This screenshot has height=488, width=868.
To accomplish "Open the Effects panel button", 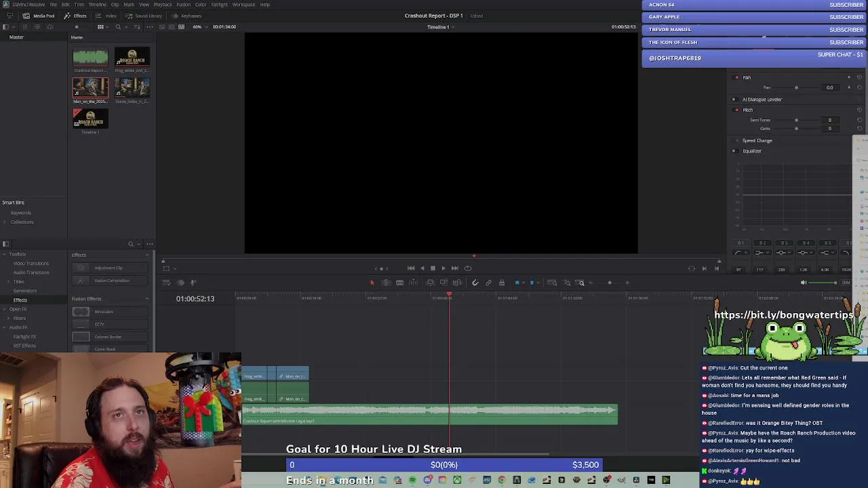I will coord(75,16).
